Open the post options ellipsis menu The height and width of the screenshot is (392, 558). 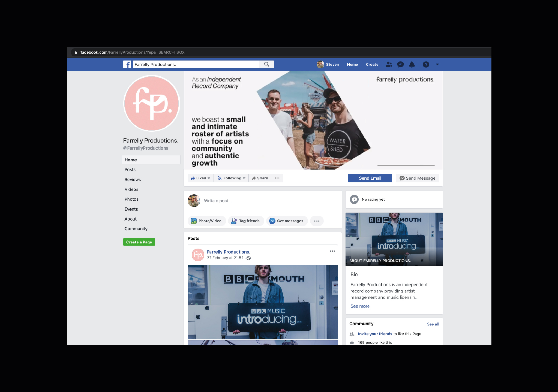pyautogui.click(x=332, y=251)
